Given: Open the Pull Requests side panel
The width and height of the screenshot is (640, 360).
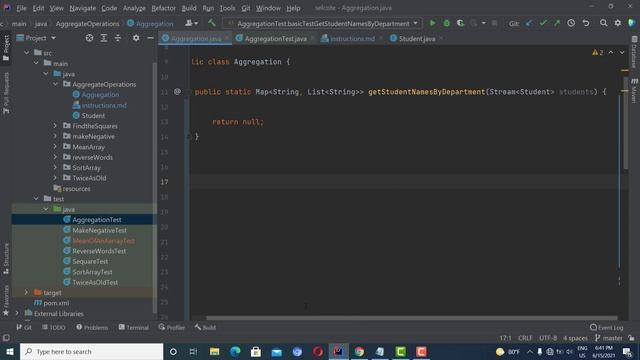Looking at the screenshot, I should point(6,93).
